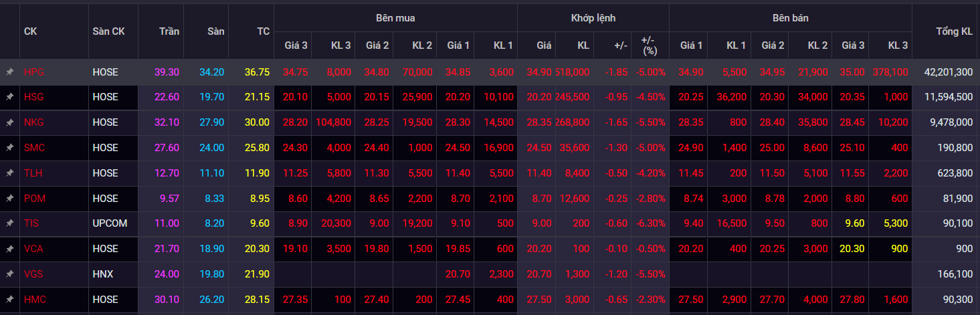This screenshot has height=315, width=980.
Task: Toggle the pin icon beside SMC
Action: [10, 148]
